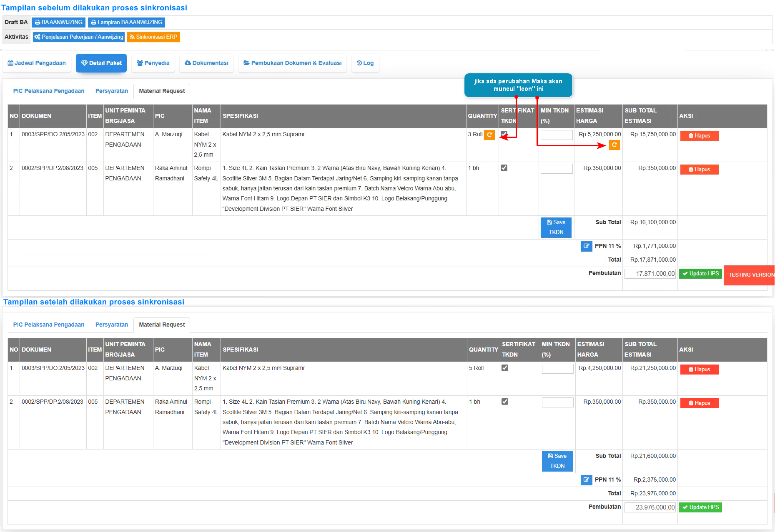
Task: Click Hapus button for Kabel NYM row in top table
Action: click(x=699, y=136)
